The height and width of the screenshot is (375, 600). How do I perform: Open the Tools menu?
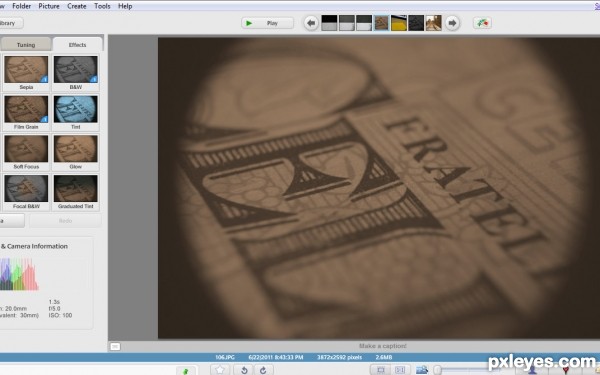coord(102,6)
